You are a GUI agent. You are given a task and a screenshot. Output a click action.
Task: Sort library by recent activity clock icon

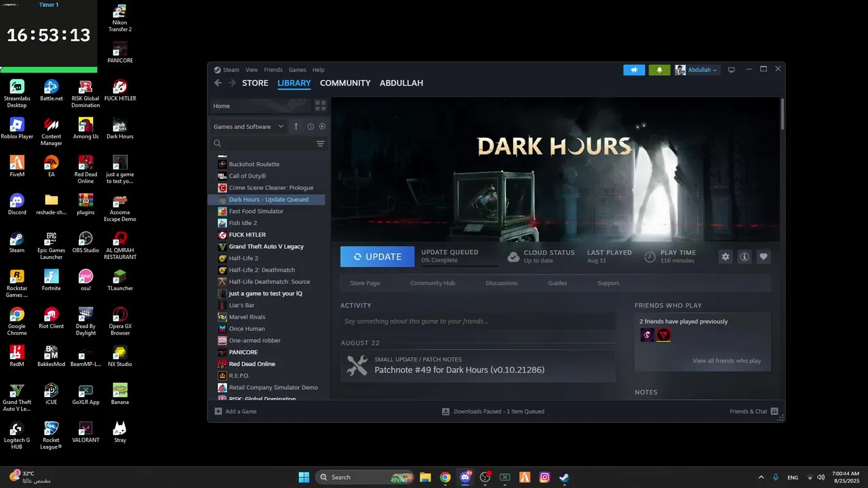pos(311,127)
